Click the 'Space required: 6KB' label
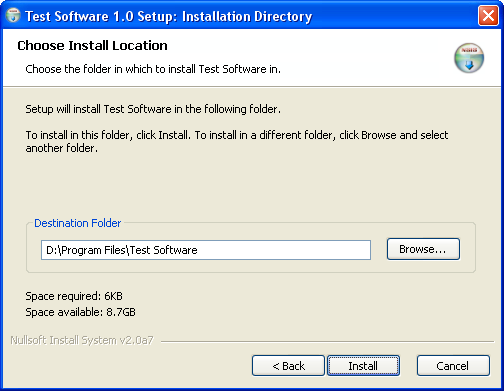 pos(74,296)
